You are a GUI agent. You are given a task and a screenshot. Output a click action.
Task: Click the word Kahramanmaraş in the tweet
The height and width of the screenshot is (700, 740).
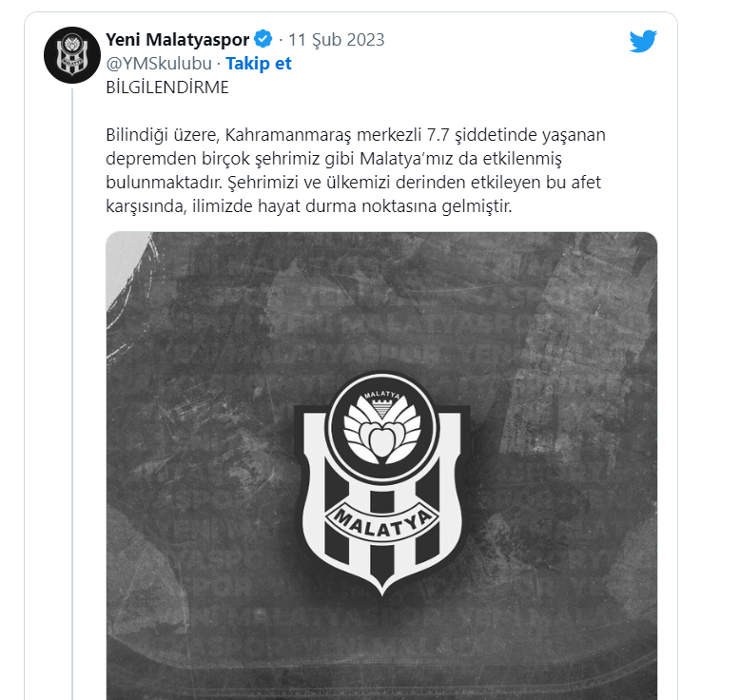[x=288, y=135]
